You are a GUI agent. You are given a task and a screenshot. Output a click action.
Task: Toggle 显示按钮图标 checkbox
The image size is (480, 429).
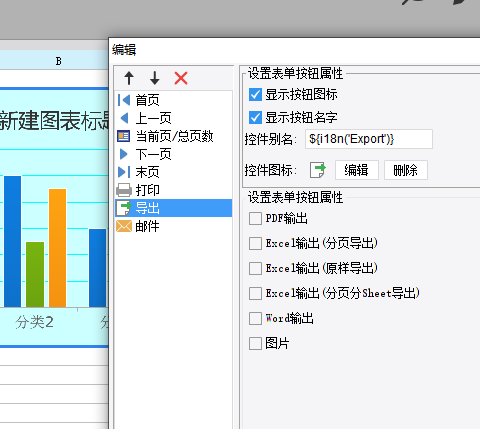tap(255, 95)
